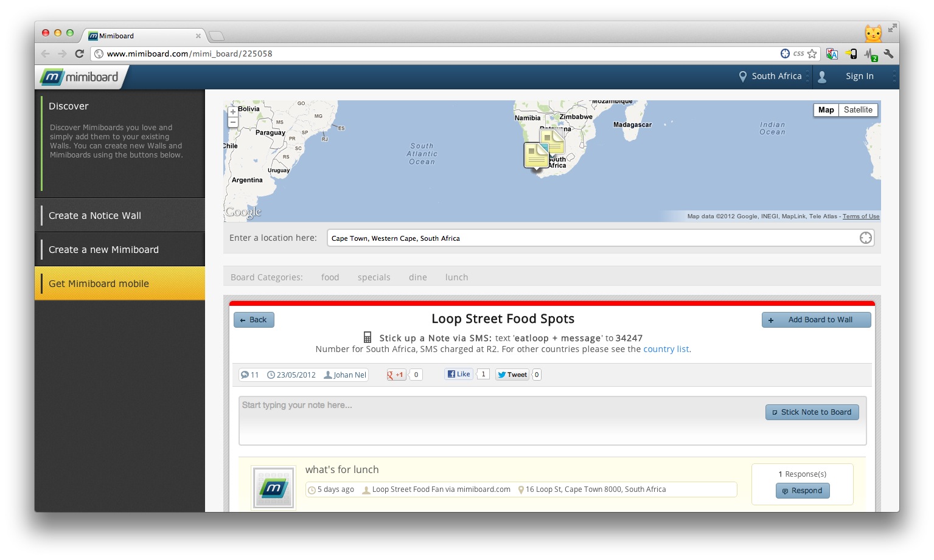Click the '1 Response(s)' label
The width and height of the screenshot is (934, 560).
pyautogui.click(x=802, y=474)
